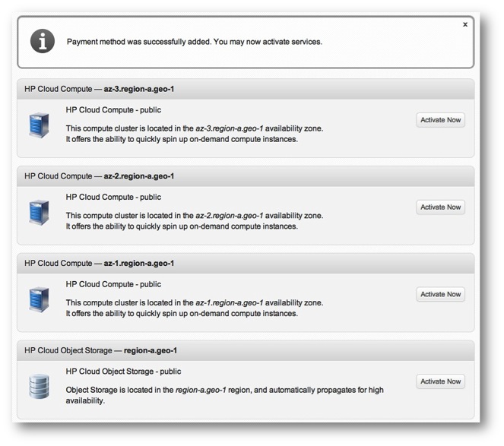Viewport: 504px width, 446px height.
Task: Click 'HP Cloud Compute - public' title under az-1
Action: [x=113, y=284]
